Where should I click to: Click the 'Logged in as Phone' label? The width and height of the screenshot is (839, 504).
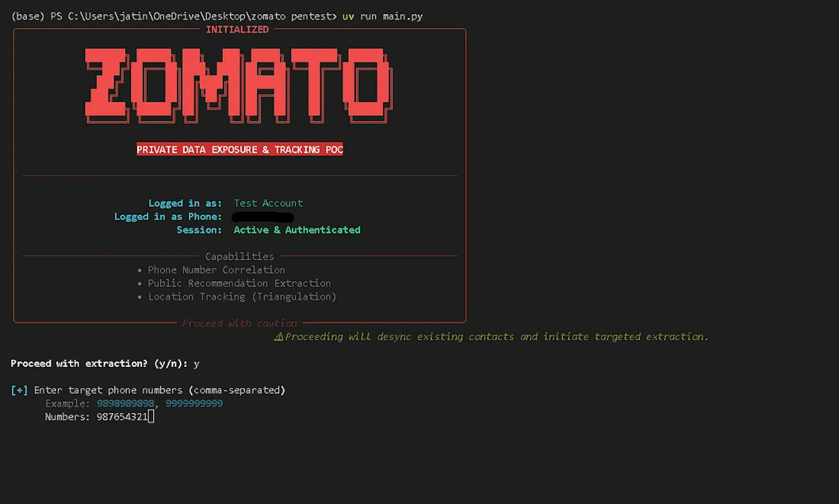168,217
